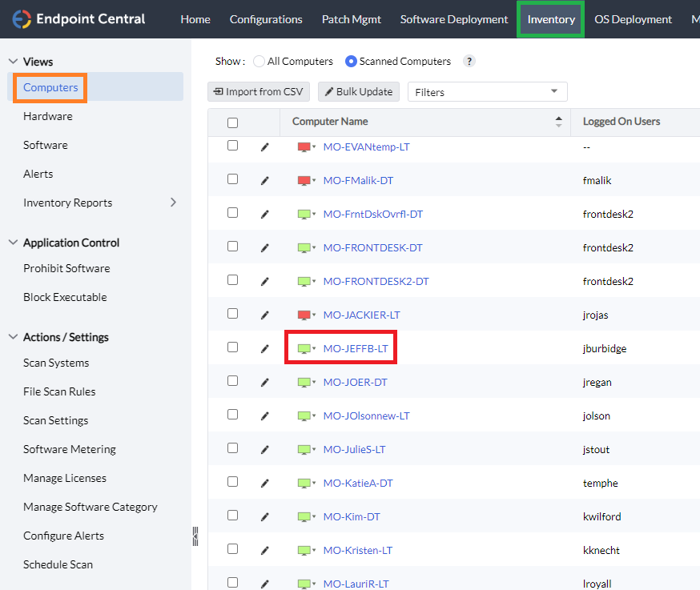Open the MO-Kim-DT computer link
The image size is (700, 590).
[x=352, y=517]
